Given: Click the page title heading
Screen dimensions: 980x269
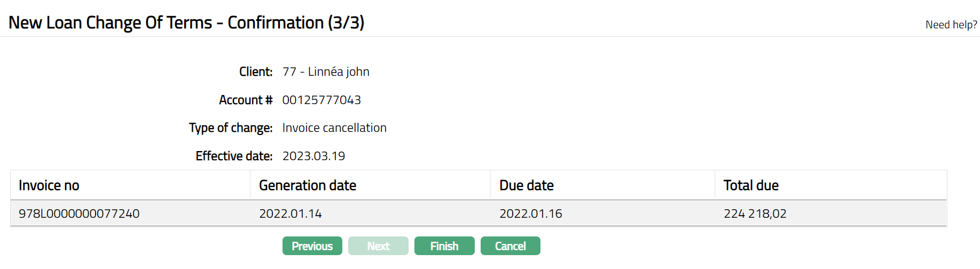Looking at the screenshot, I should click(186, 22).
